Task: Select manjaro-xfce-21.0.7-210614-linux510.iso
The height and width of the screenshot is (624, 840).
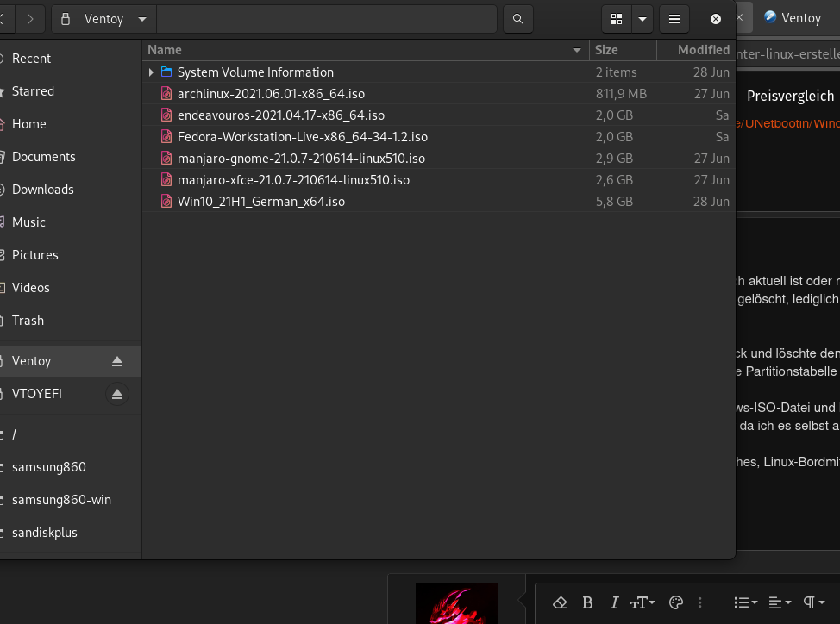Action: pos(293,180)
